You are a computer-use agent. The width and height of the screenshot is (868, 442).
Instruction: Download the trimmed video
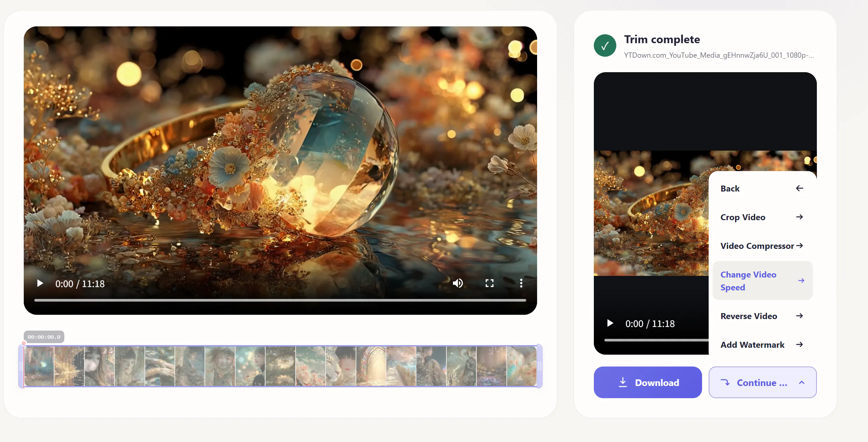pos(647,382)
